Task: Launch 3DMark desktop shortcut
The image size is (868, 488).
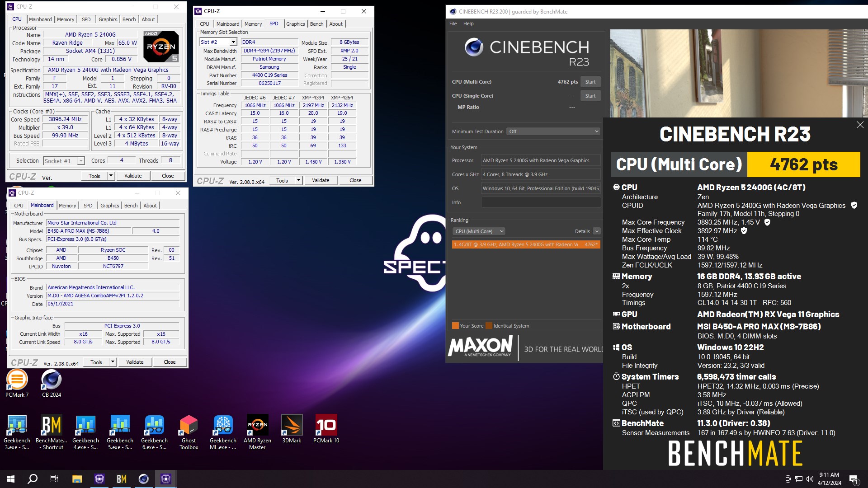Action: [x=292, y=429]
